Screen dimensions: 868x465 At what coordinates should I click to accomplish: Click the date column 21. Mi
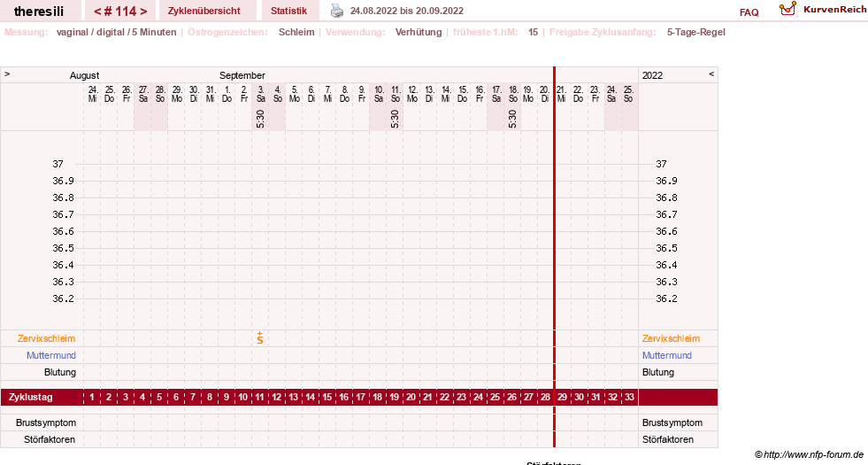click(x=561, y=94)
